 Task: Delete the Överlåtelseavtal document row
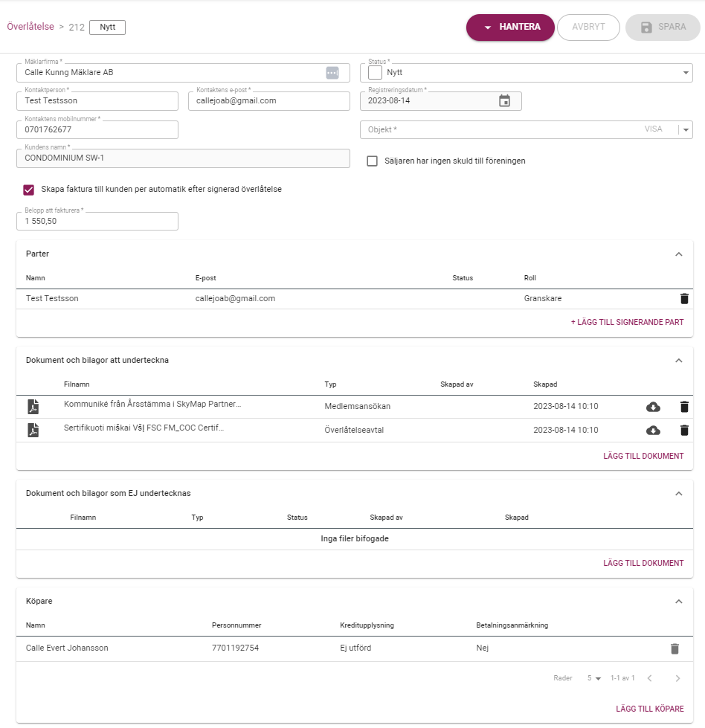pos(684,431)
